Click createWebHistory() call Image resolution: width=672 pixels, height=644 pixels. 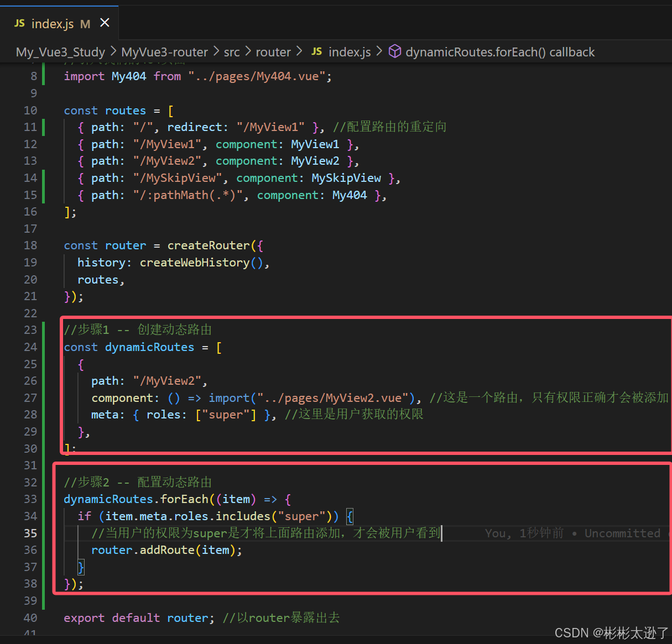pos(201,263)
